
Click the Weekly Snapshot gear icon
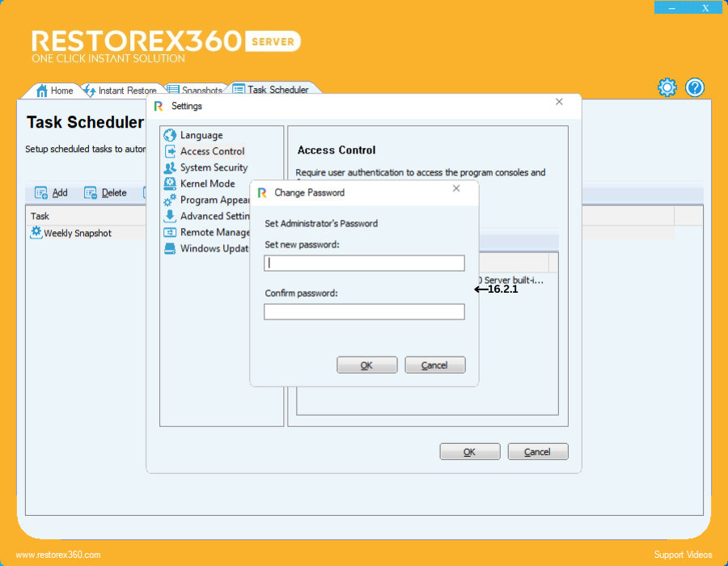pyautogui.click(x=36, y=232)
